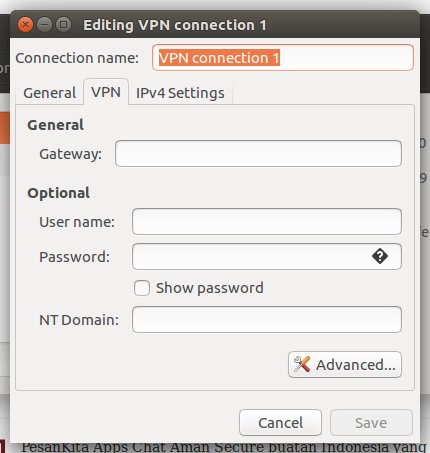Cancel editing the VPN connection

point(280,423)
